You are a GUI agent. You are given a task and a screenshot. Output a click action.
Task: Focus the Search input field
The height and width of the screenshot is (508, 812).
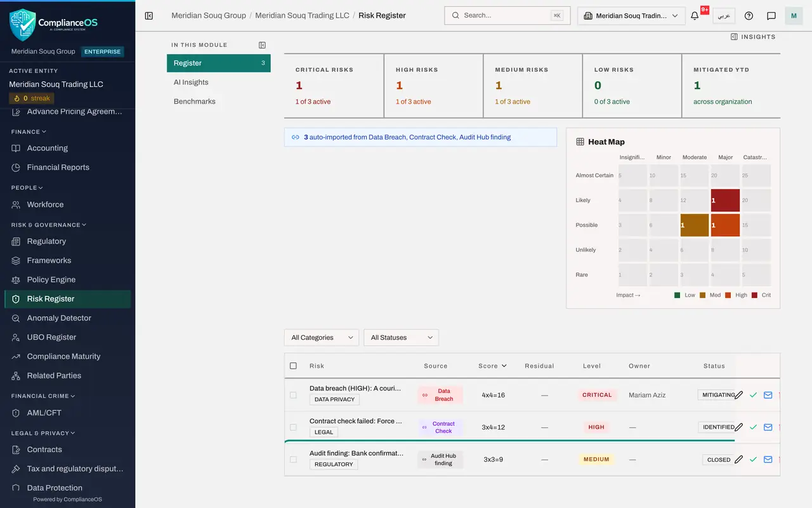pos(507,15)
